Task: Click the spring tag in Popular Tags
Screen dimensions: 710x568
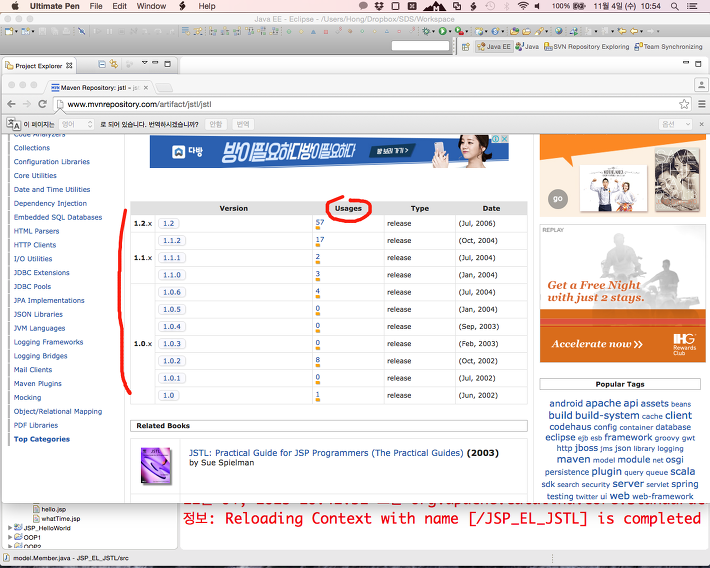Action: [685, 484]
